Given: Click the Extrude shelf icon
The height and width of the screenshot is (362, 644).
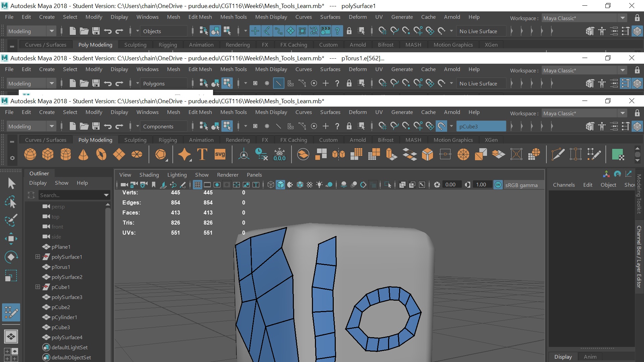Looking at the screenshot, I should (392, 155).
